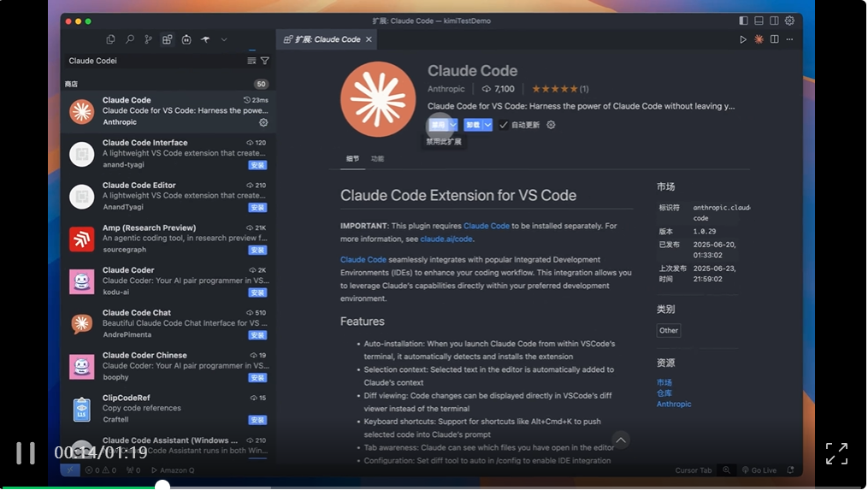
Task: Click the large Claude Code logo
Action: pyautogui.click(x=378, y=99)
